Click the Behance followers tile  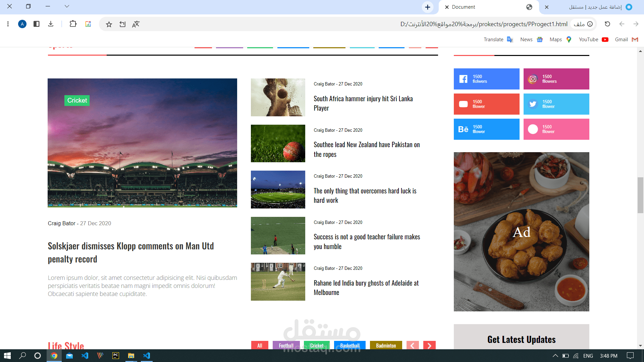(486, 129)
